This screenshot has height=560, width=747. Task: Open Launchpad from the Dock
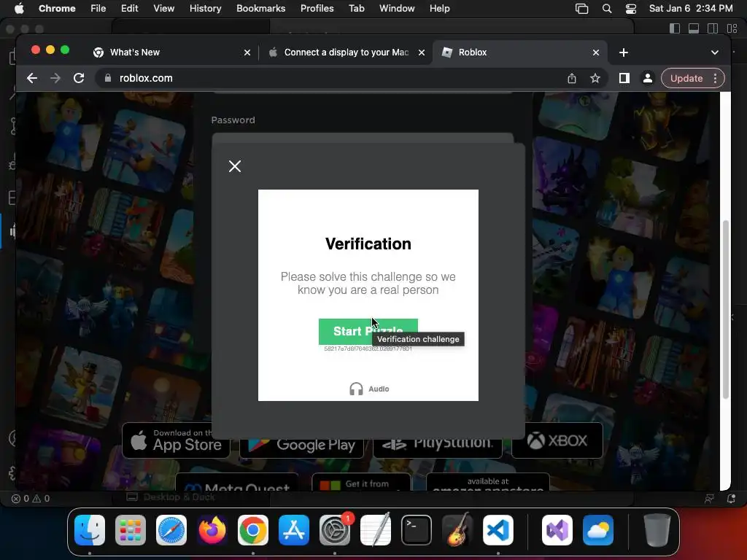[131, 530]
